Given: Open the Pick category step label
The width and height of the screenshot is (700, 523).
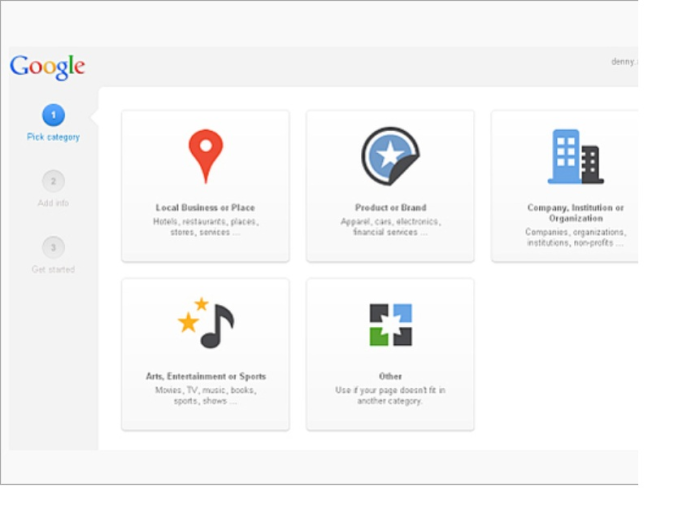Looking at the screenshot, I should (53, 137).
